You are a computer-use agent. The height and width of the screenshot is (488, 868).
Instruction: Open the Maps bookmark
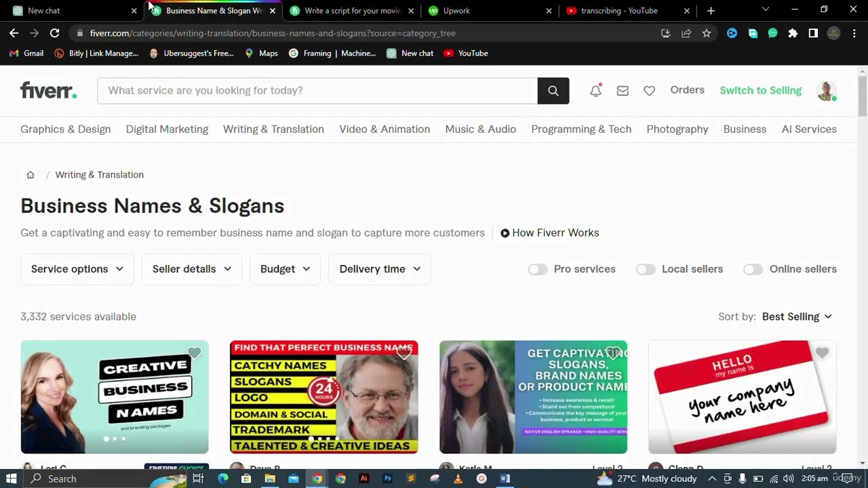click(261, 54)
